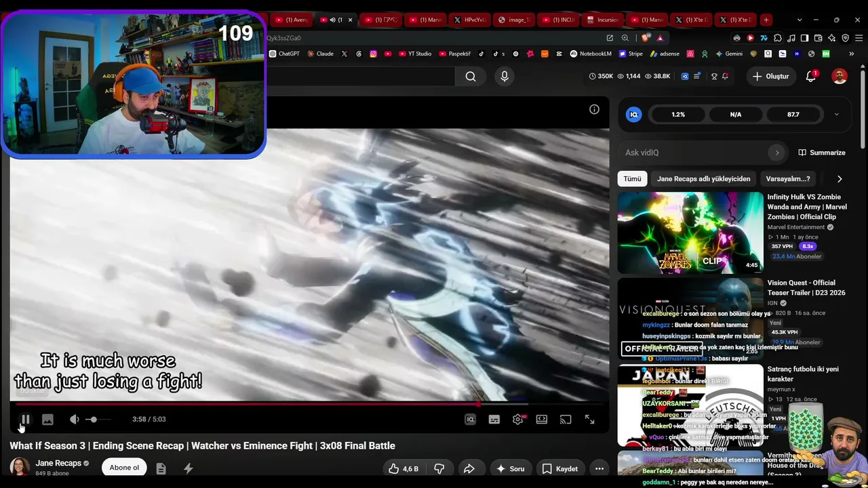868x488 pixels.
Task: Open the Jane Recaps channel avatar
Action: 20,467
